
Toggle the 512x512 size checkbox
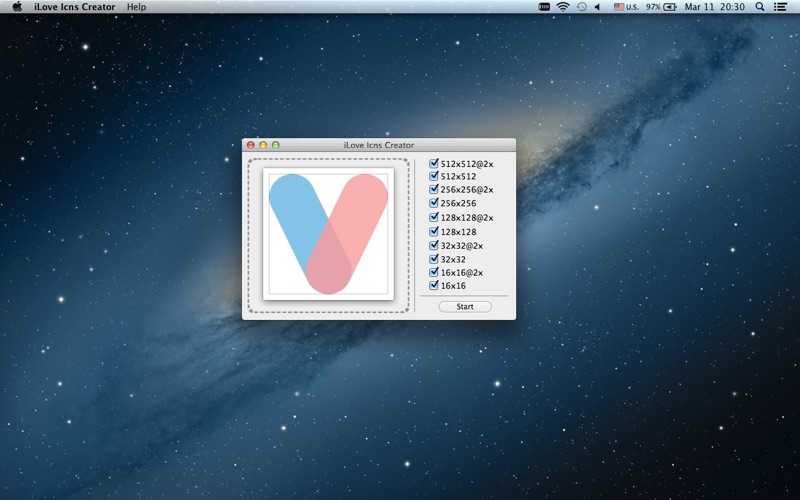coord(434,176)
